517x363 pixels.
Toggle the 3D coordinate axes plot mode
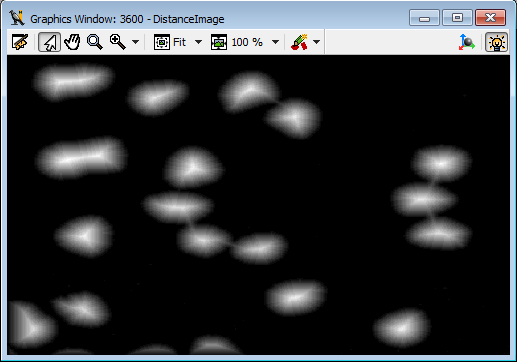(467, 42)
